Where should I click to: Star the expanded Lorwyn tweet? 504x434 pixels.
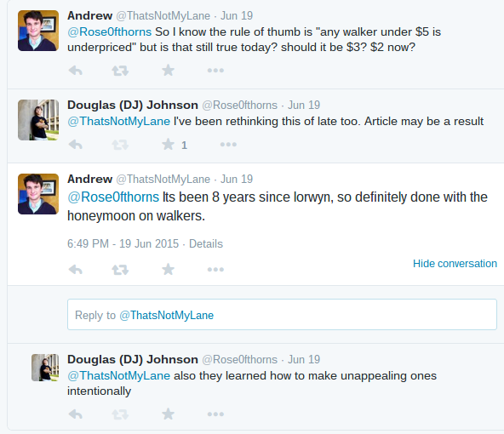168,269
